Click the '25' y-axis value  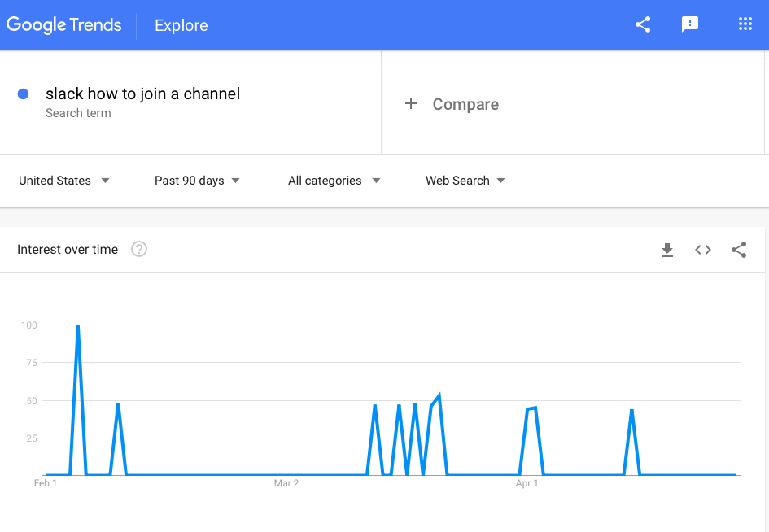[x=32, y=438]
